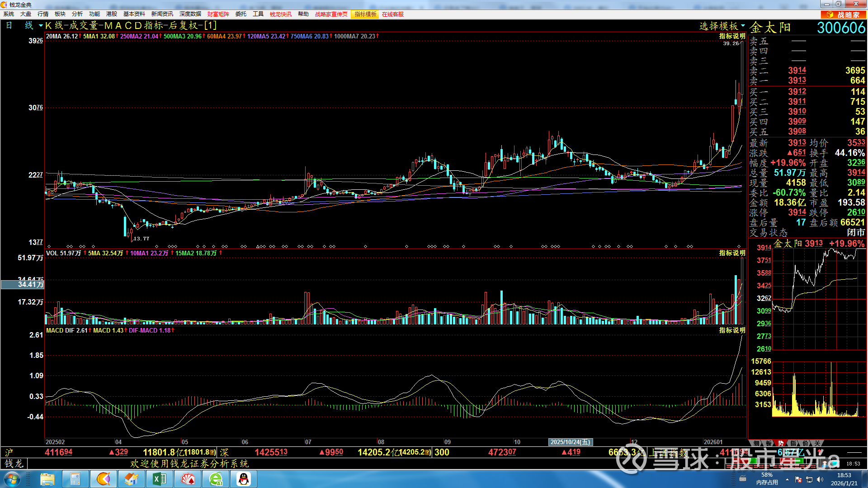Open the 日线 period dropdown arrow
The image size is (868, 488).
(x=41, y=26)
